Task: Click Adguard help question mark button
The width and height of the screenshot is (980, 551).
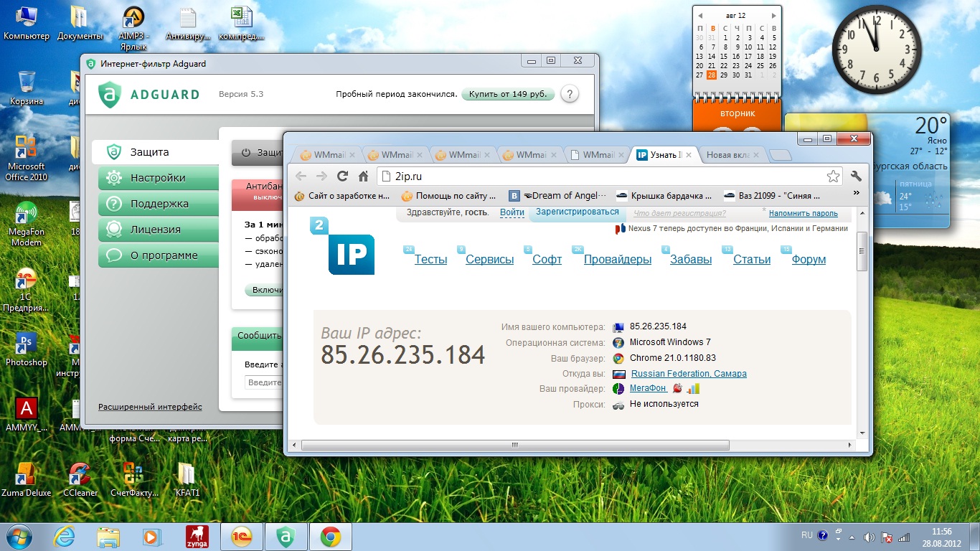Action: click(569, 94)
